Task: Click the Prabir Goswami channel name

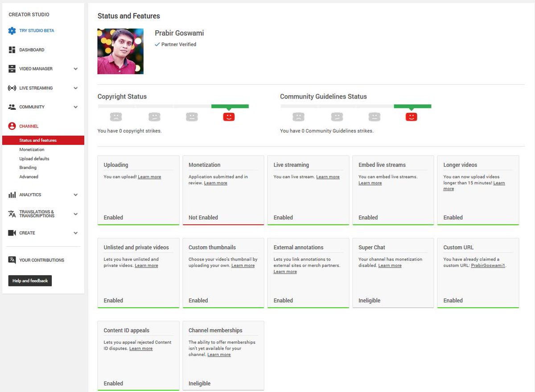Action: click(179, 33)
